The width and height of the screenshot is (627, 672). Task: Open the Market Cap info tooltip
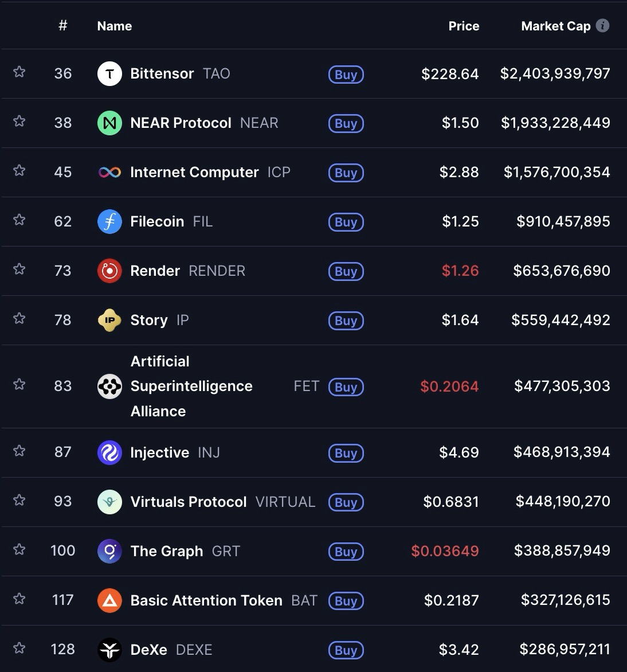point(602,25)
